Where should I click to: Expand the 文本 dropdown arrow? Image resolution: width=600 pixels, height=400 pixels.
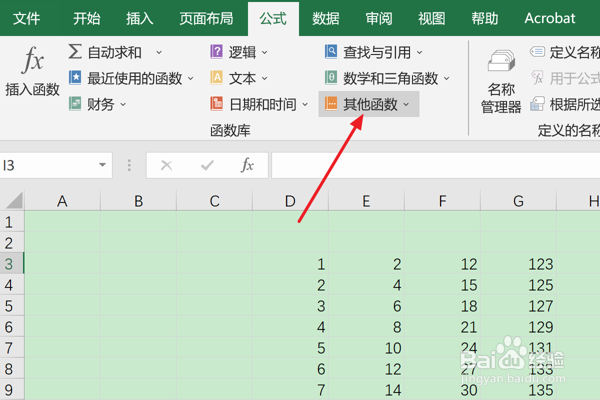click(x=264, y=79)
